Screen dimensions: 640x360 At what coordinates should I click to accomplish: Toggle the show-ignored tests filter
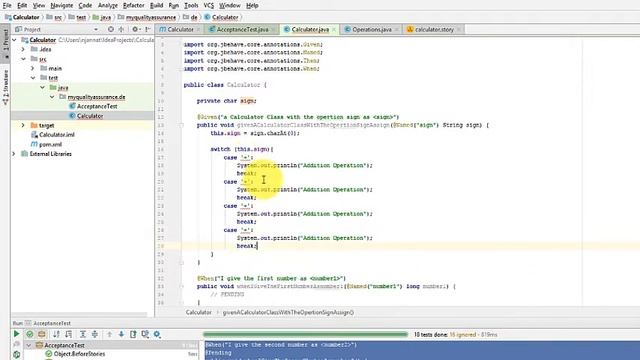pyautogui.click(x=42, y=334)
